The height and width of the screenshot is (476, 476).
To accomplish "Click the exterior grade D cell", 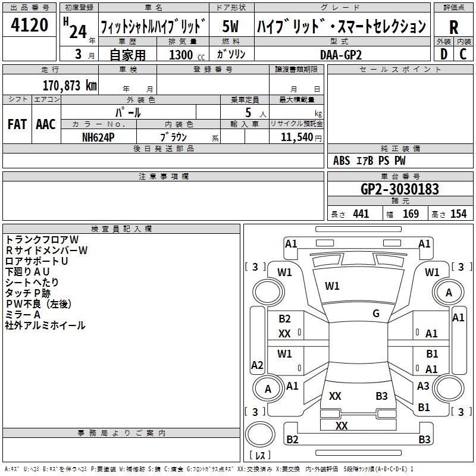I will (x=443, y=54).
